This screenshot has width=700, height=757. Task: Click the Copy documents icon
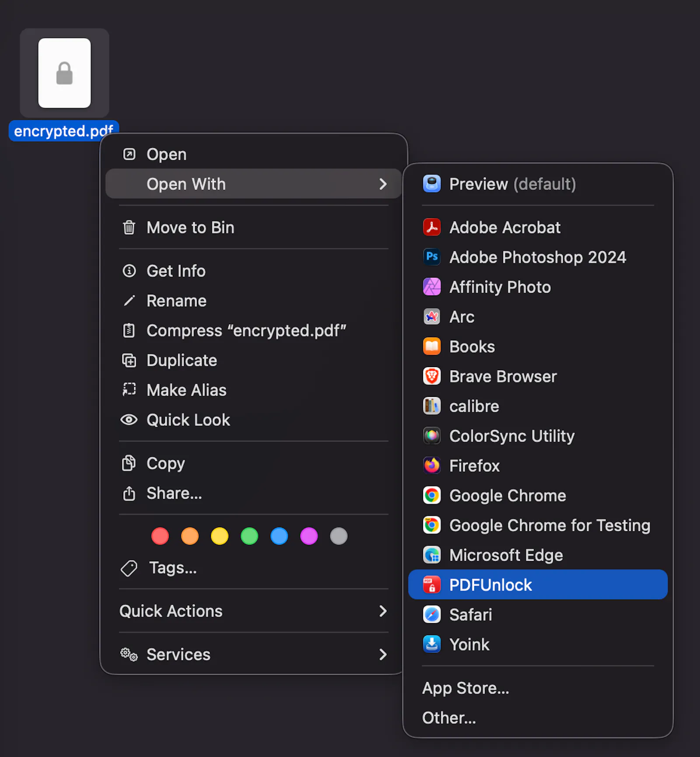(x=129, y=463)
